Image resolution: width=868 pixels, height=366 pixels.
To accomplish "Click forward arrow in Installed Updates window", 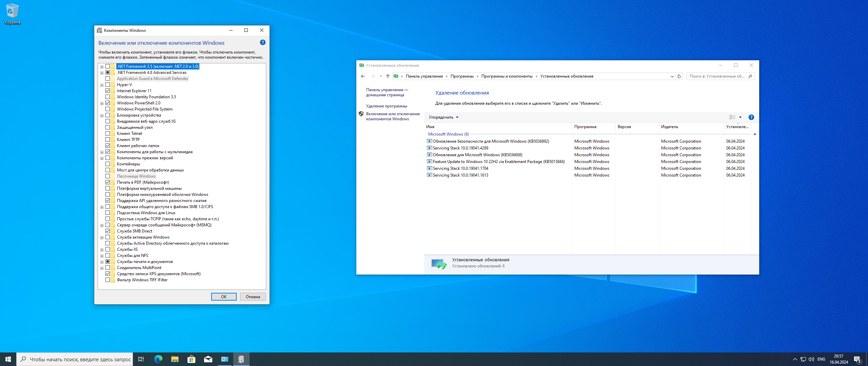I will click(x=373, y=76).
